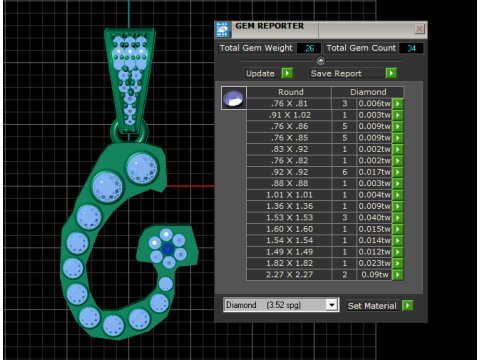Select the .92 X .92 size cell
Image resolution: width=480 pixels, height=360 pixels.
(x=289, y=172)
